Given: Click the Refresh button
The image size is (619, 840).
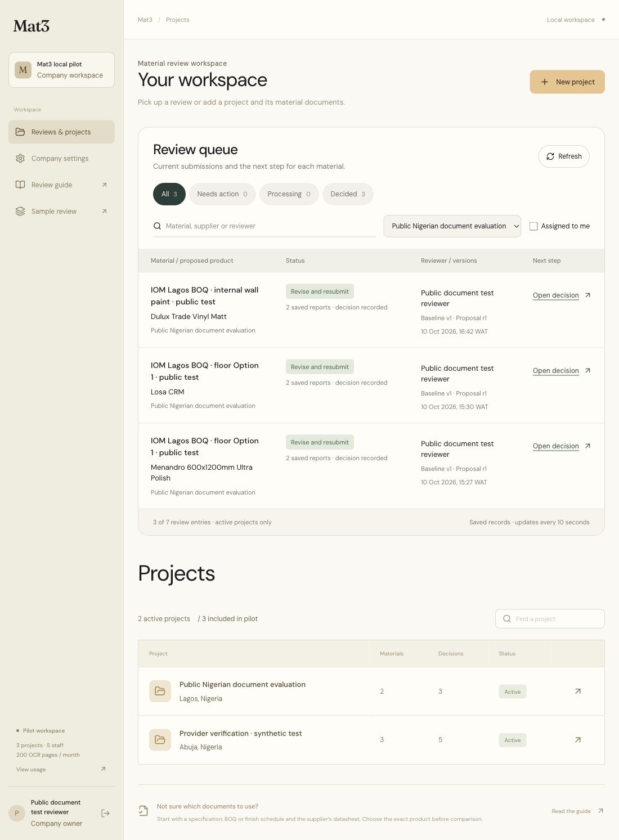Looking at the screenshot, I should (564, 156).
